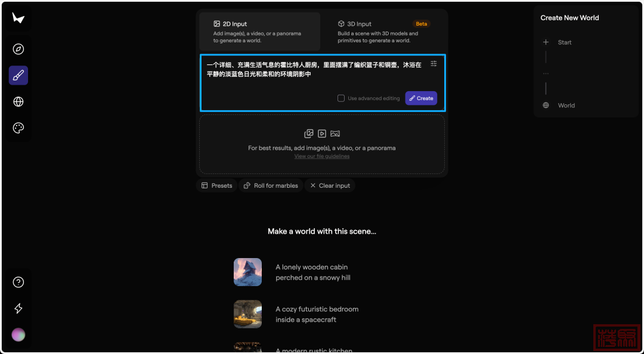Click the Clear input button
This screenshot has width=644, height=354.
330,185
